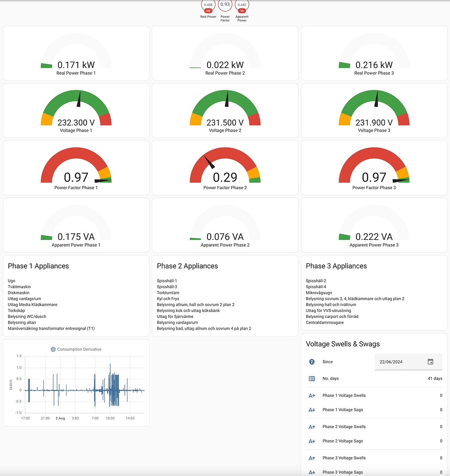Viewport: 450px width, 476px height.
Task: Open the Phase 1 Voltage Sags row
Action: [x=372, y=410]
